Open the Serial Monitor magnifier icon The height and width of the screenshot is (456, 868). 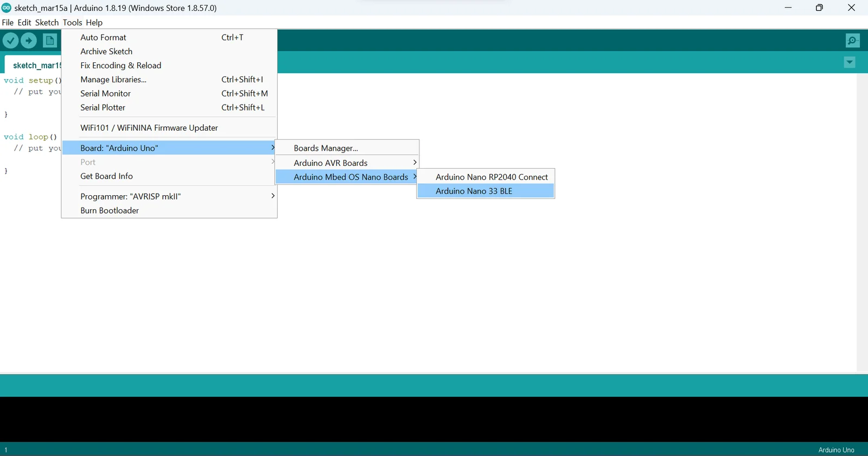[852, 41]
